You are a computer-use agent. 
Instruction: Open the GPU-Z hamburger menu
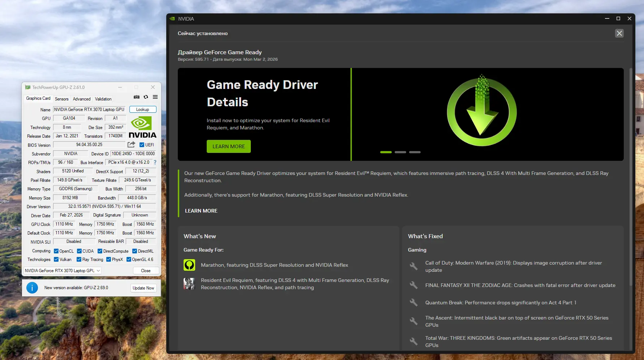click(x=155, y=97)
